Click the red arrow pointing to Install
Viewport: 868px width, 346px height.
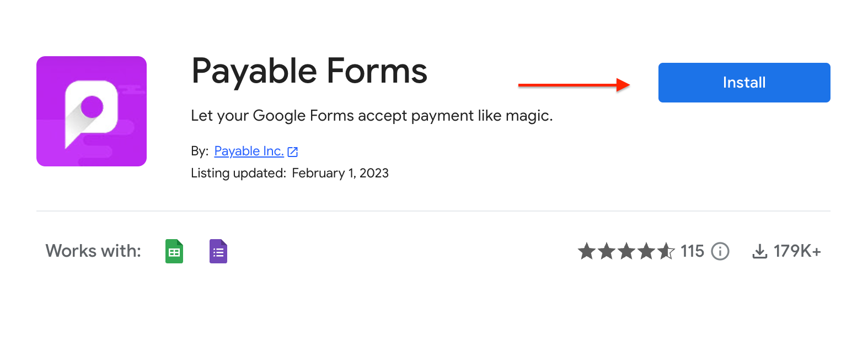[574, 85]
